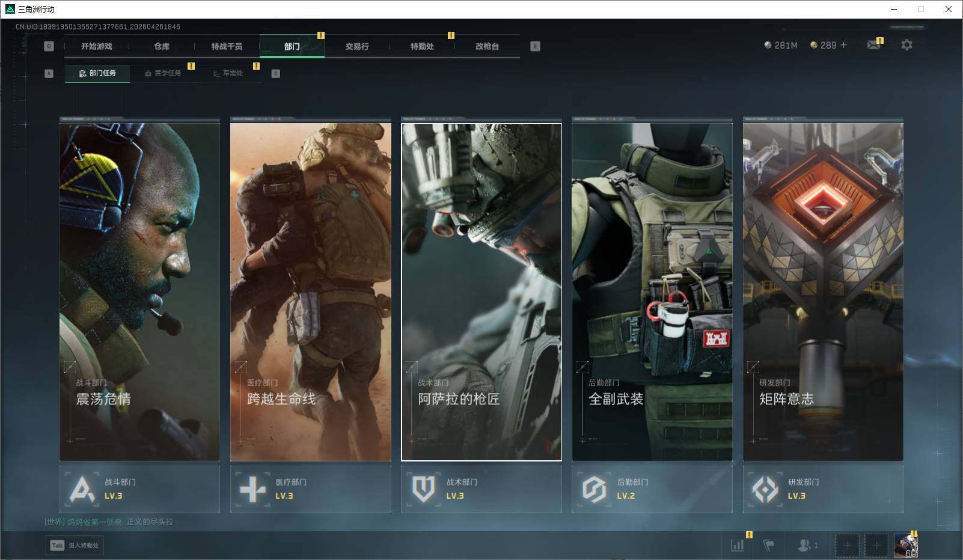Viewport: 963px width, 560px height.
Task: Click the alert badge on 部门 tab
Action: click(x=320, y=35)
